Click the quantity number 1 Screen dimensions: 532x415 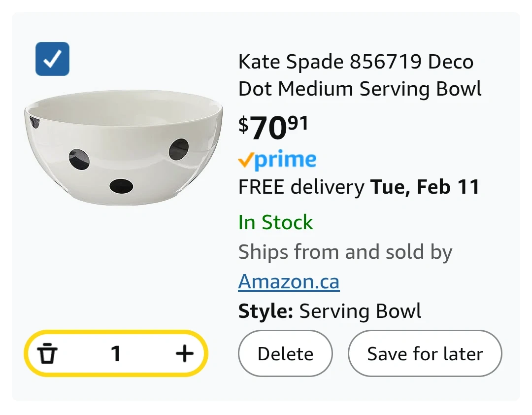coord(116,353)
